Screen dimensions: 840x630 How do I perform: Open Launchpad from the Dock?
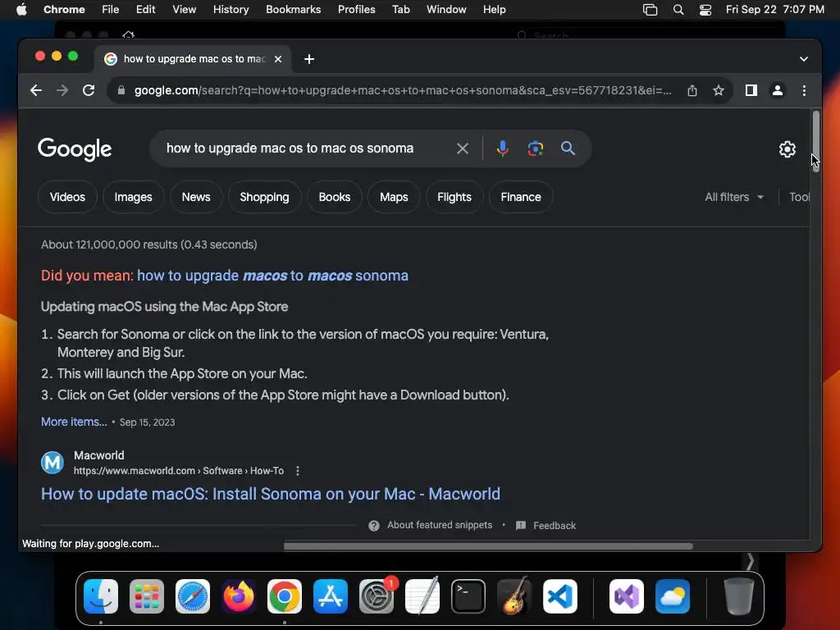click(x=147, y=596)
